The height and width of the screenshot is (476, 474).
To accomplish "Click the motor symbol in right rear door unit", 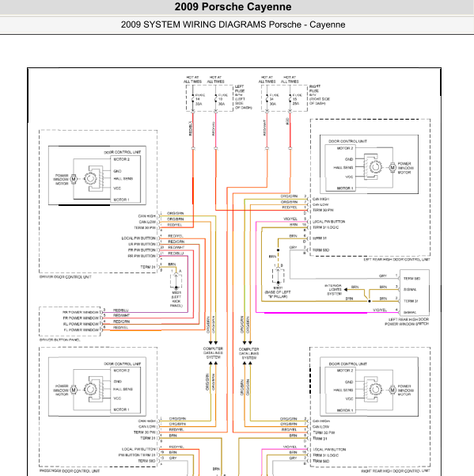I will pyautogui.click(x=392, y=390).
